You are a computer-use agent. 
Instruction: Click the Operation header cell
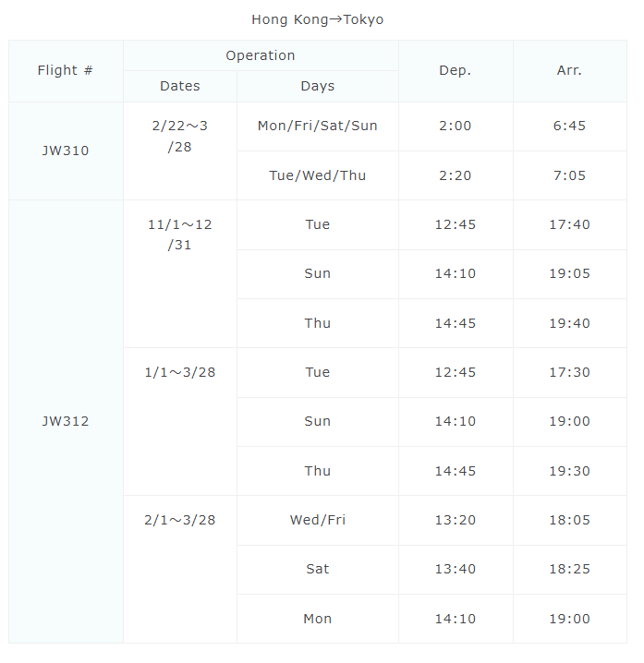click(x=261, y=55)
